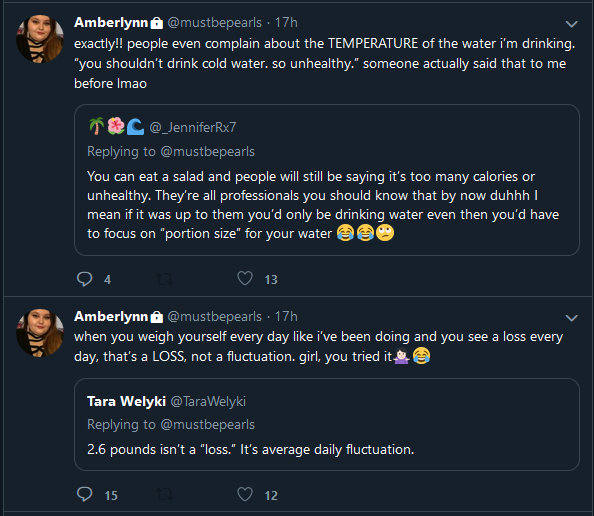
Task: Like the cold water temperature tweet
Action: (245, 278)
